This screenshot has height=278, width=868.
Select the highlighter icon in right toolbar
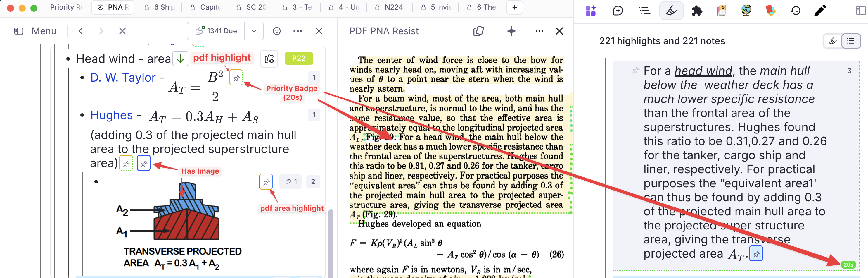tap(671, 11)
